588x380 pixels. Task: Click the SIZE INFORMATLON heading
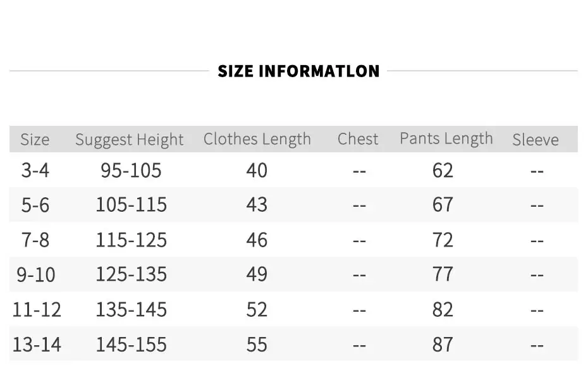(x=298, y=71)
